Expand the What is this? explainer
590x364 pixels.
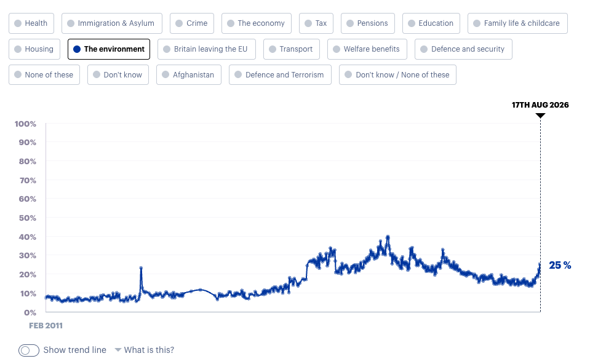click(145, 350)
